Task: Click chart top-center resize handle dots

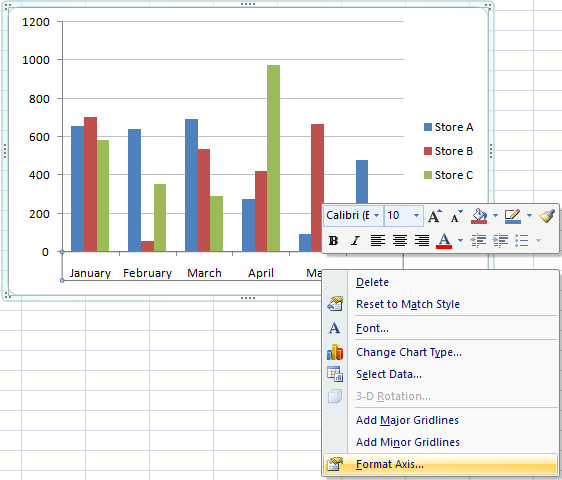Action: pos(248,4)
